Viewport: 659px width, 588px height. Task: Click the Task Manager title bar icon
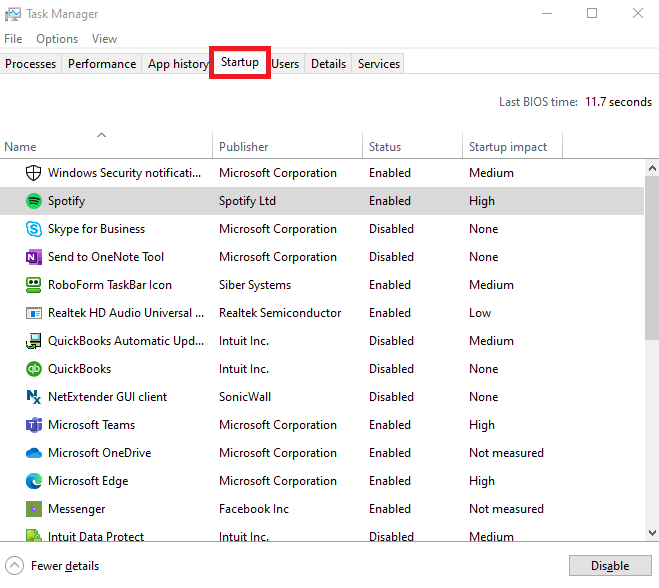(13, 14)
